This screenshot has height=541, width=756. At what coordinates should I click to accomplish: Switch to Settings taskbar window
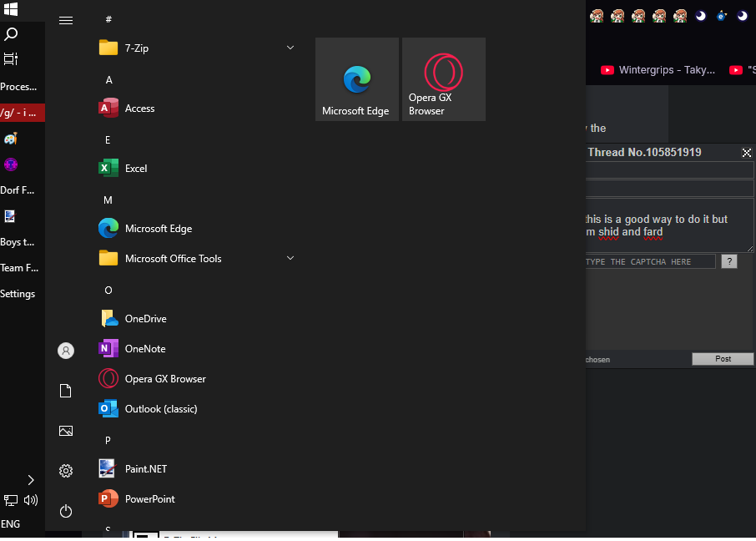[23, 294]
